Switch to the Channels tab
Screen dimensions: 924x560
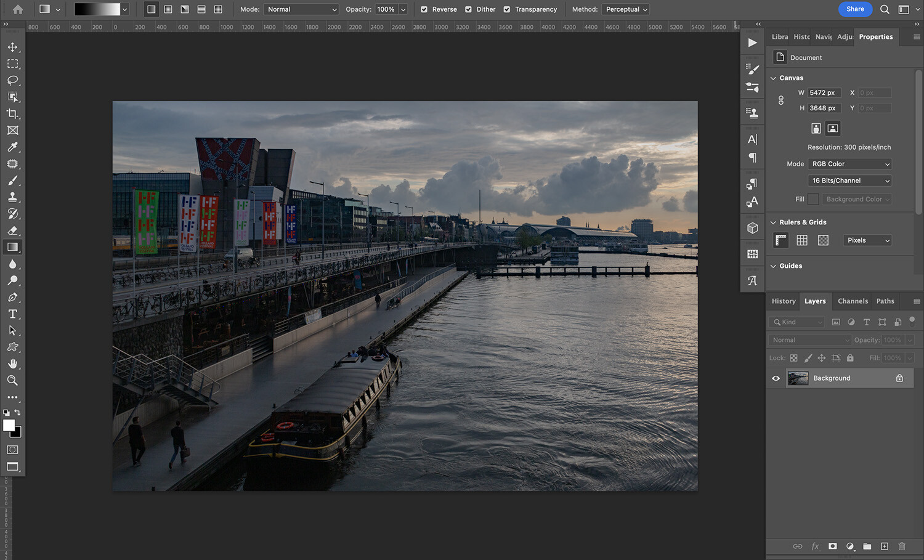(x=853, y=301)
